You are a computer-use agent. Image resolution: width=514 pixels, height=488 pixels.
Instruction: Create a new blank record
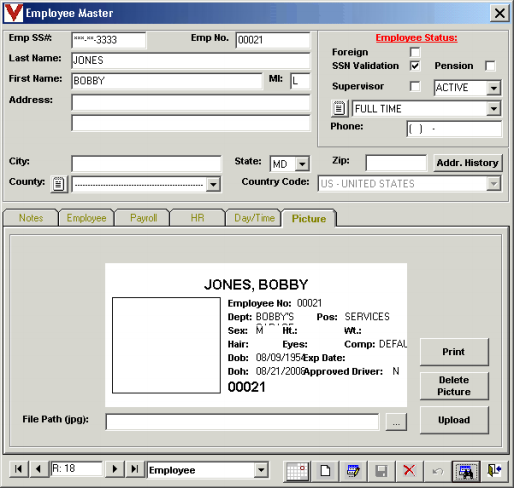coord(325,471)
